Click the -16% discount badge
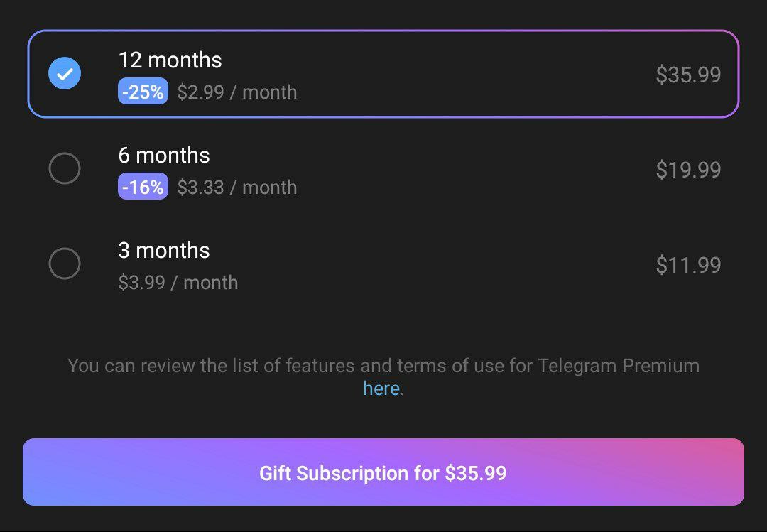This screenshot has height=532, width=767. pos(143,187)
